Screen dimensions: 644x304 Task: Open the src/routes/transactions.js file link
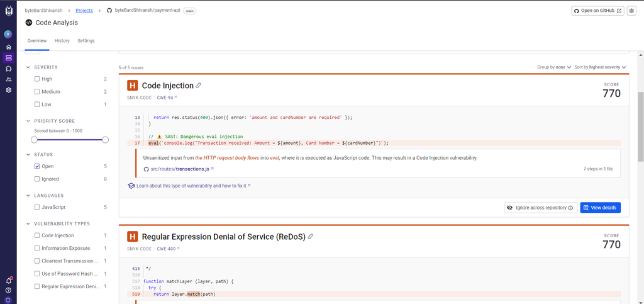182,169
